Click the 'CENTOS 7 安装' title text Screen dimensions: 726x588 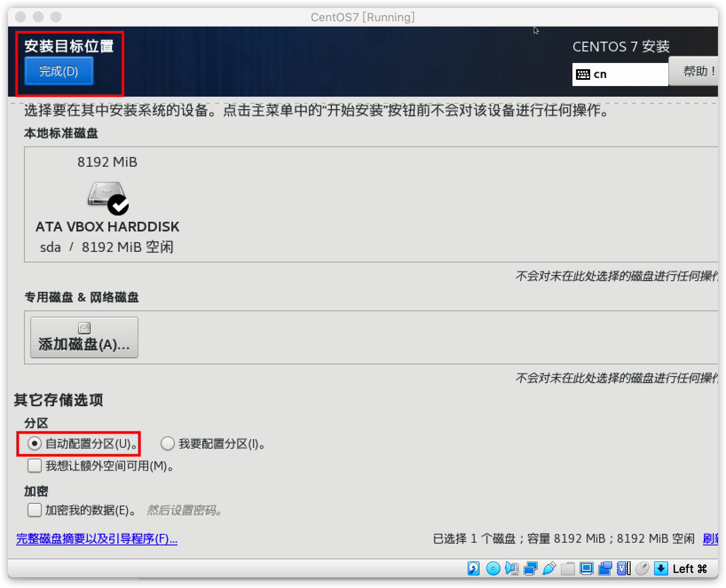[621, 47]
